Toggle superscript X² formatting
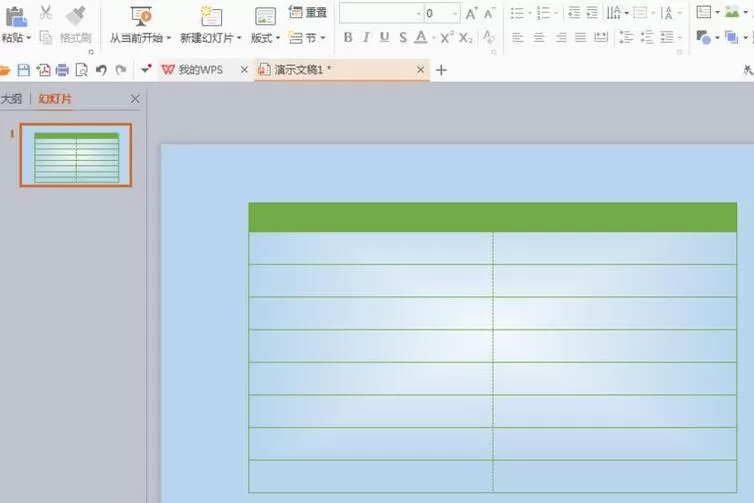 point(447,37)
